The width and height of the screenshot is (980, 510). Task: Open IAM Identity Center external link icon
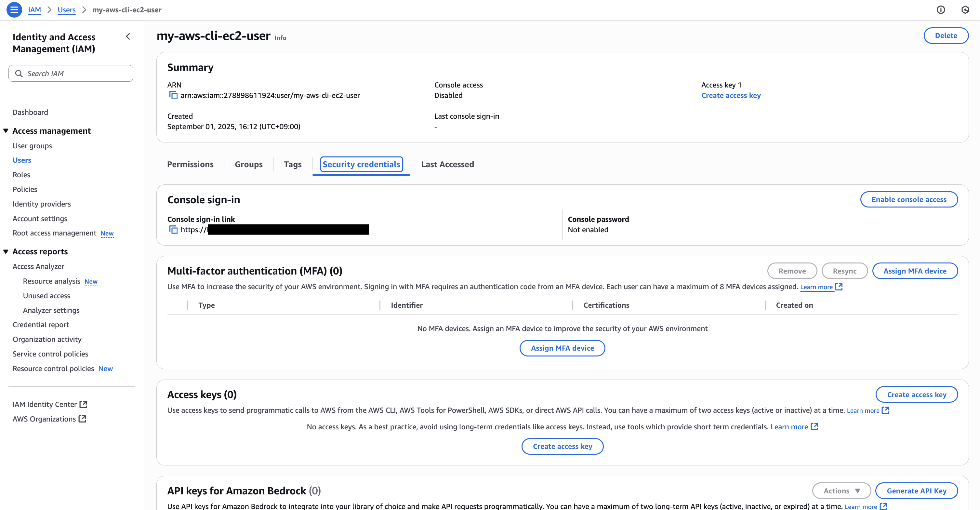(83, 404)
